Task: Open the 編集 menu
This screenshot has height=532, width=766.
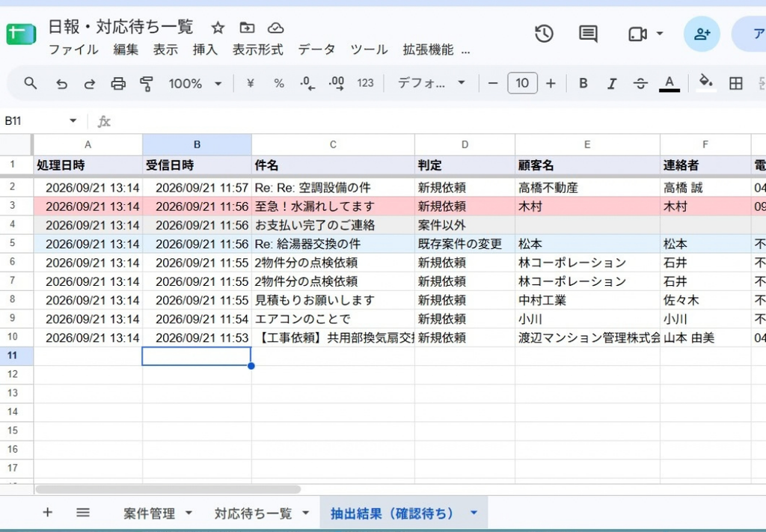Action: point(126,50)
